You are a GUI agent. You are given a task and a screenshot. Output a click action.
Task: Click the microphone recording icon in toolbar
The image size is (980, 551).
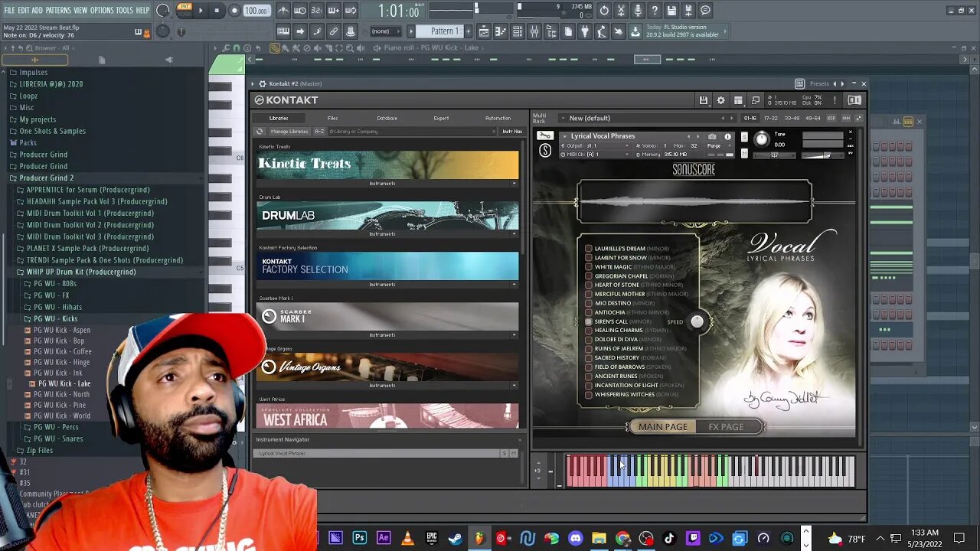tap(638, 11)
